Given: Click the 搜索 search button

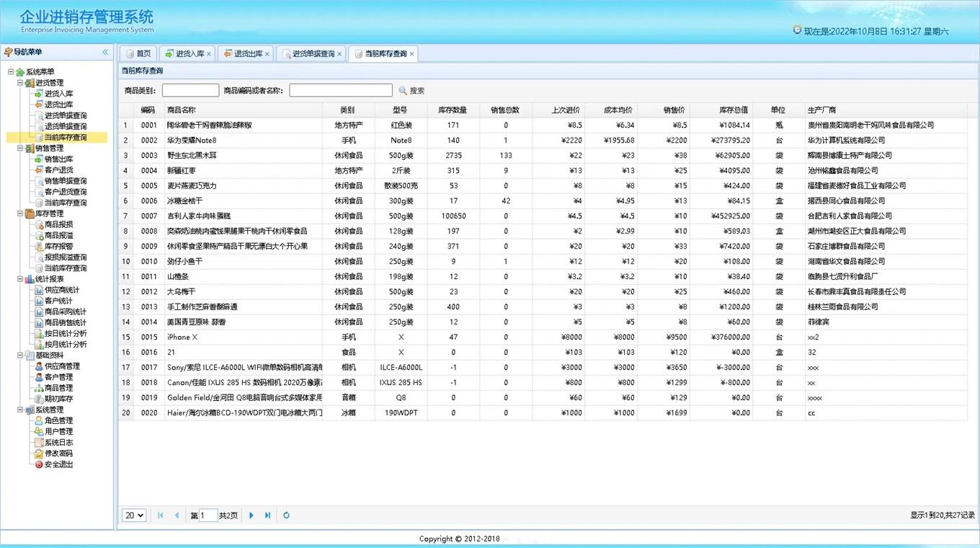Looking at the screenshot, I should coord(411,91).
